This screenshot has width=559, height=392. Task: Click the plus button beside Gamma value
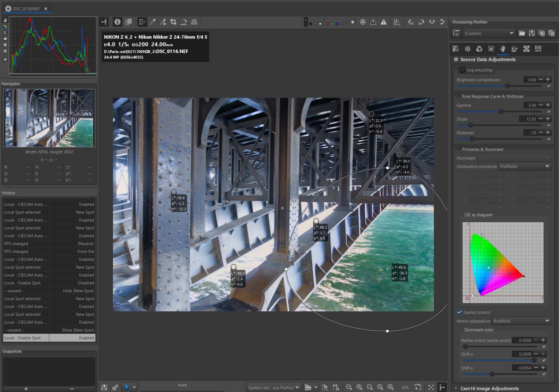(548, 105)
